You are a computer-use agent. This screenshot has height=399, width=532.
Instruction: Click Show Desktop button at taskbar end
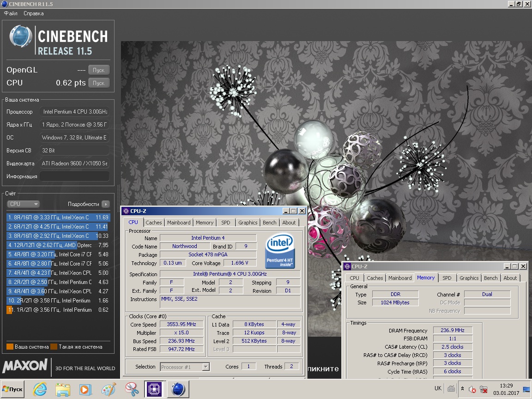(527, 389)
